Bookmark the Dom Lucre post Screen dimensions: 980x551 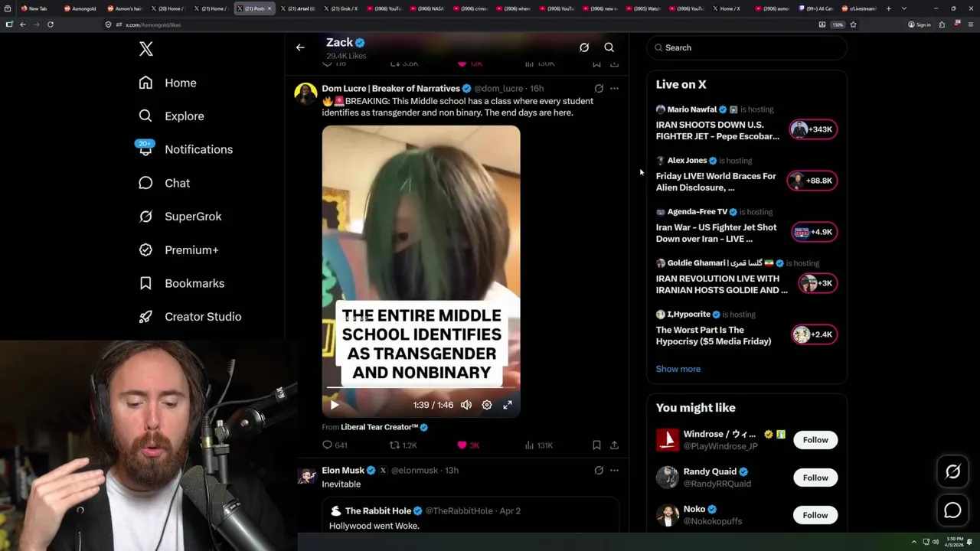click(x=596, y=445)
